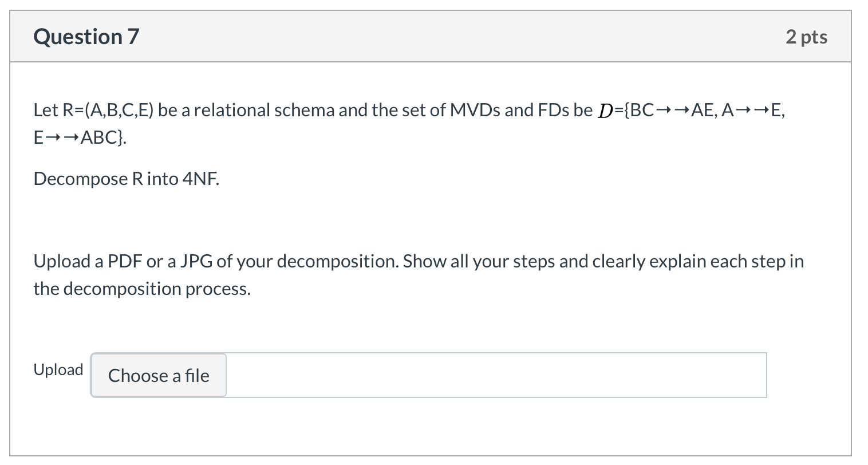Click the Decompose R into 4NF instruction
Image resolution: width=868 pixels, height=465 pixels.
coord(126,179)
